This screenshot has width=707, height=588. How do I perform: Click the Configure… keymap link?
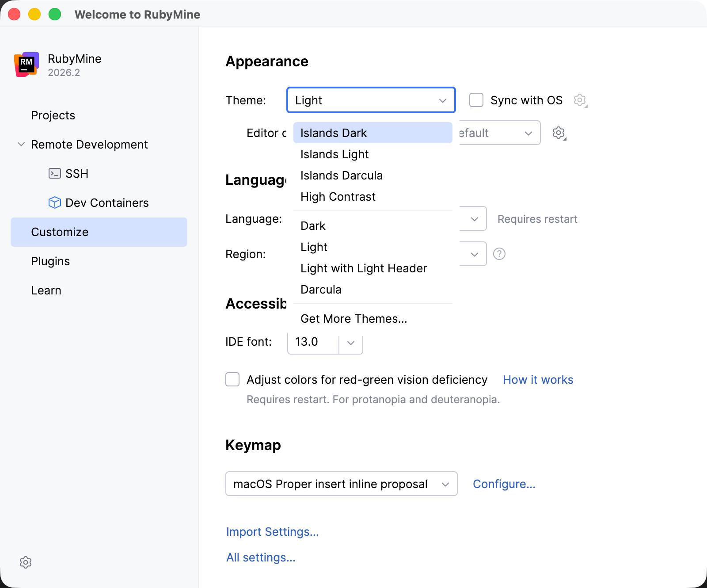pyautogui.click(x=504, y=484)
